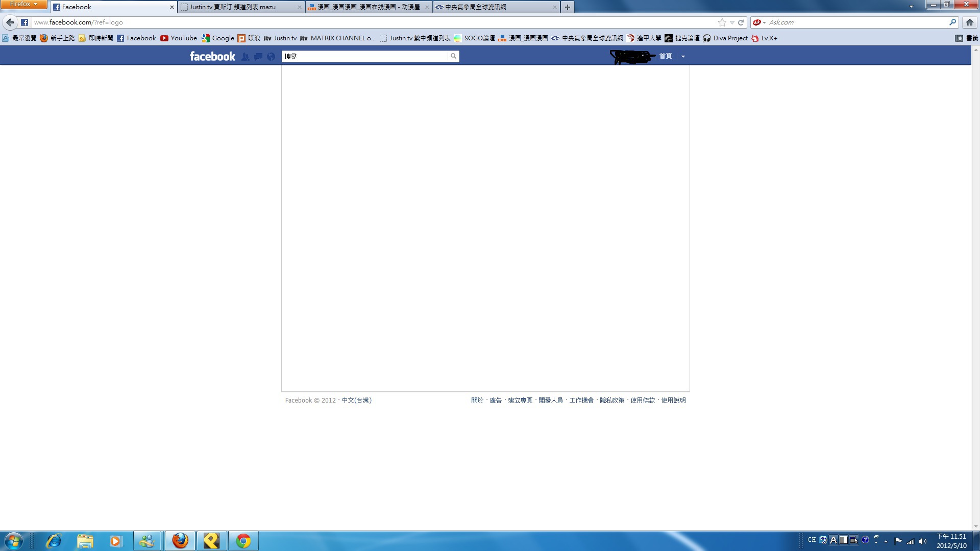Image resolution: width=980 pixels, height=551 pixels.
Task: Open the 使用說明 footer link
Action: 674,400
